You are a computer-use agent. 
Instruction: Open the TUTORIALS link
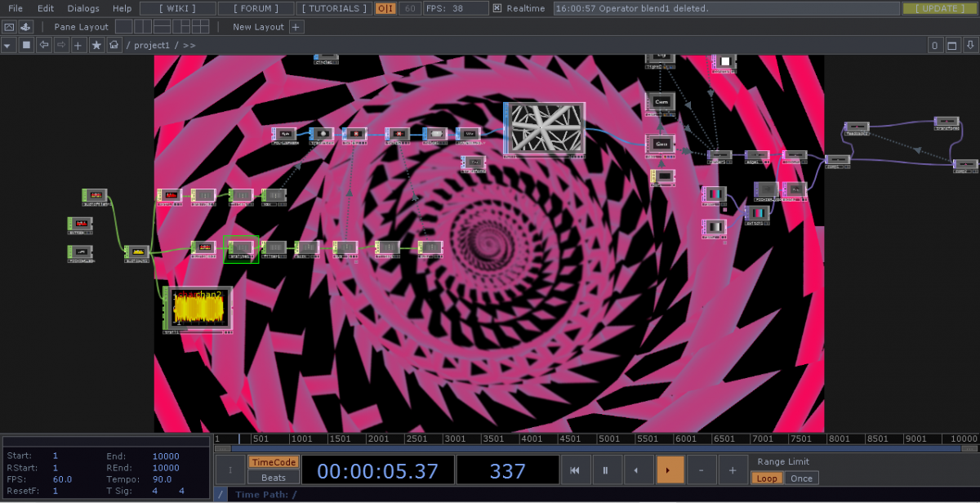click(334, 8)
